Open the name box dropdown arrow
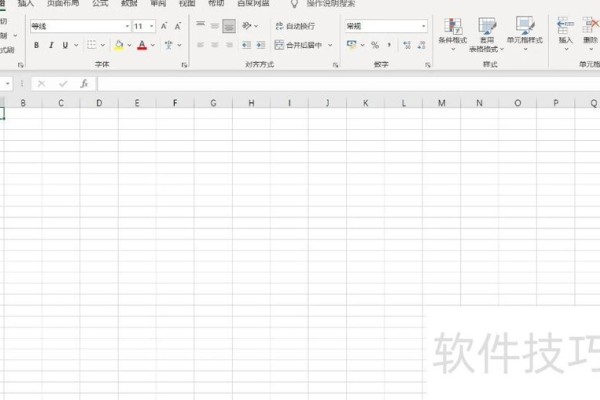 pos(7,83)
